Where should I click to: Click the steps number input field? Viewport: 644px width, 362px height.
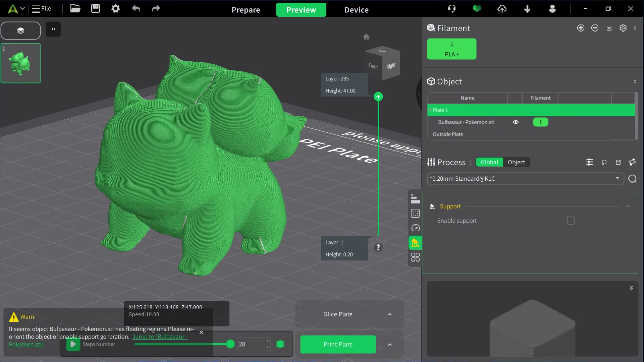pos(254,344)
